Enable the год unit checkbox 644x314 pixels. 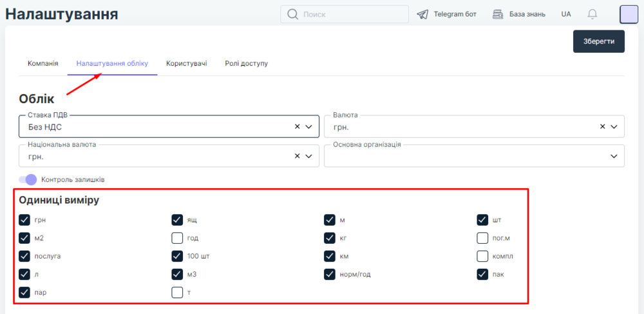178,238
